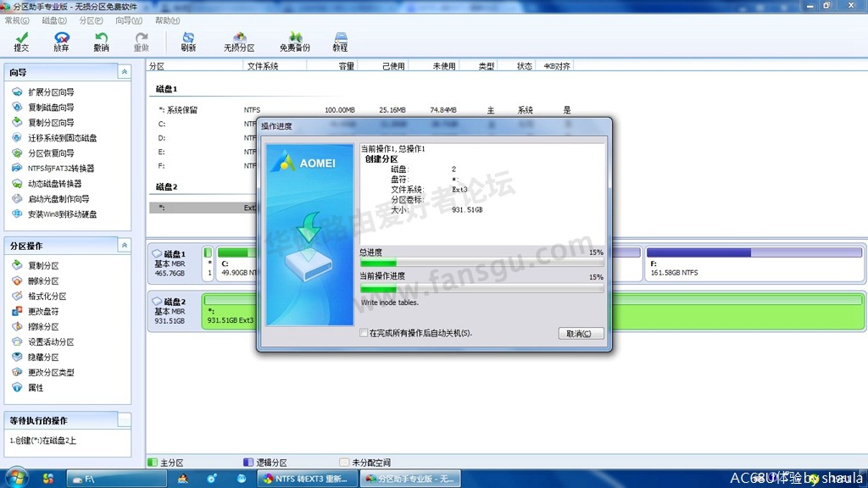The image size is (868, 488).
Task: Open the 分区(P) menu
Action: (x=91, y=20)
